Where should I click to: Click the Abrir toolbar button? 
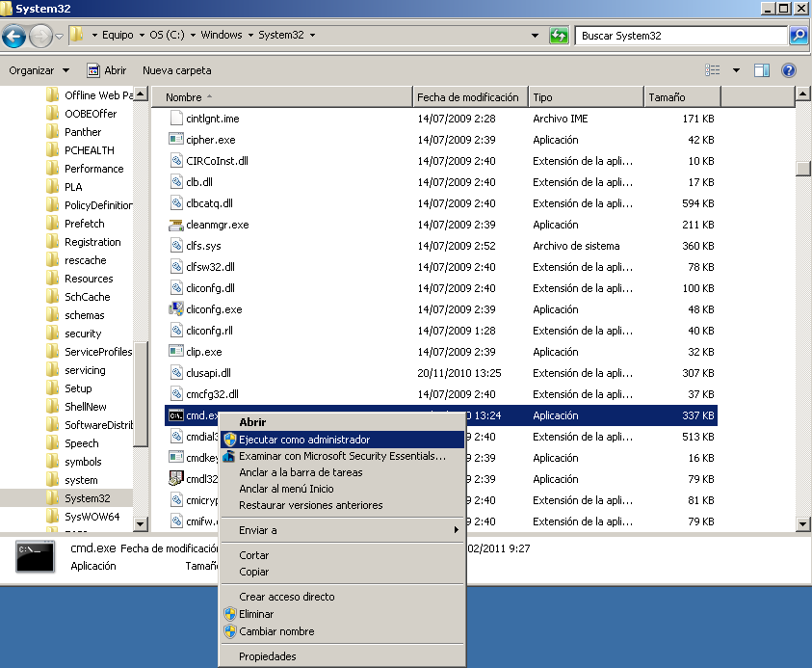coord(107,70)
